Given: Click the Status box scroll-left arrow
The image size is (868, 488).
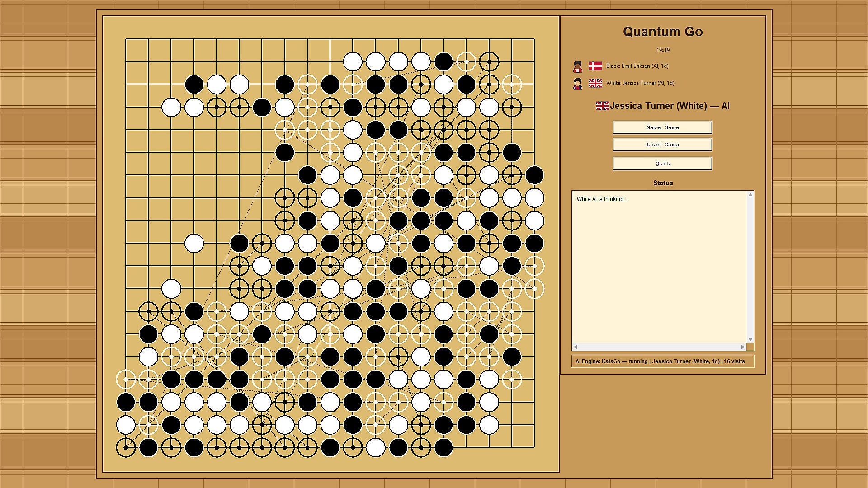Looking at the screenshot, I should tap(576, 347).
